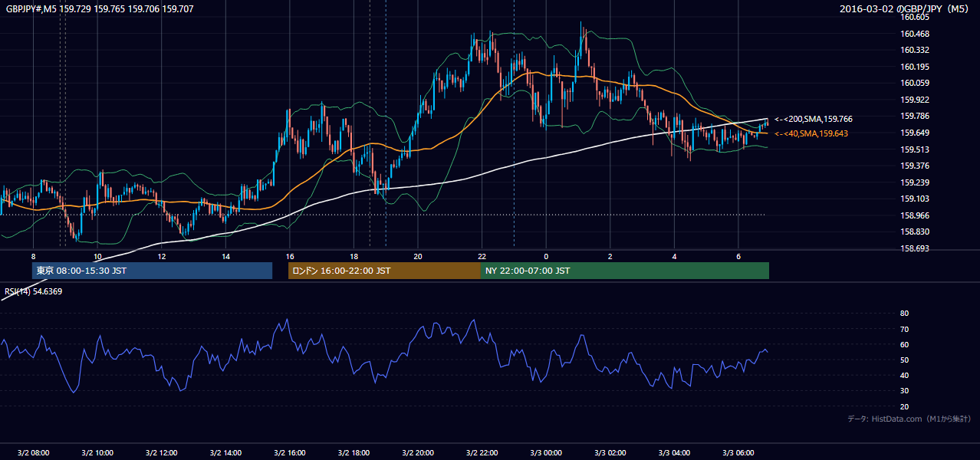Viewport: 980px width, 460px height.
Task: Click price level 159.786 on the axis
Action: point(915,116)
